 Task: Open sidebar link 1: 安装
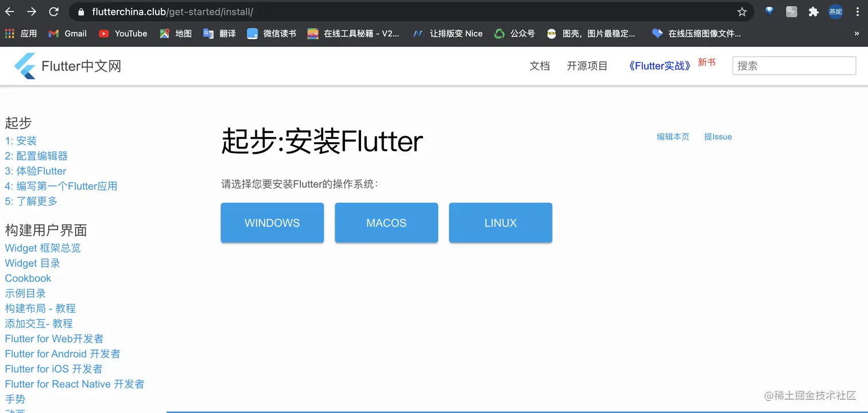pos(21,141)
